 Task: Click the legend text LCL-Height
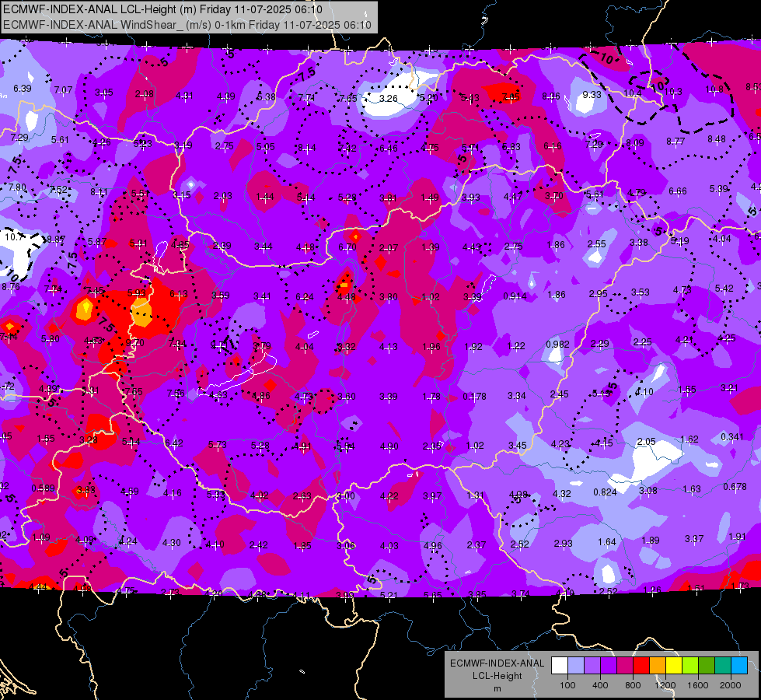pyautogui.click(x=497, y=676)
